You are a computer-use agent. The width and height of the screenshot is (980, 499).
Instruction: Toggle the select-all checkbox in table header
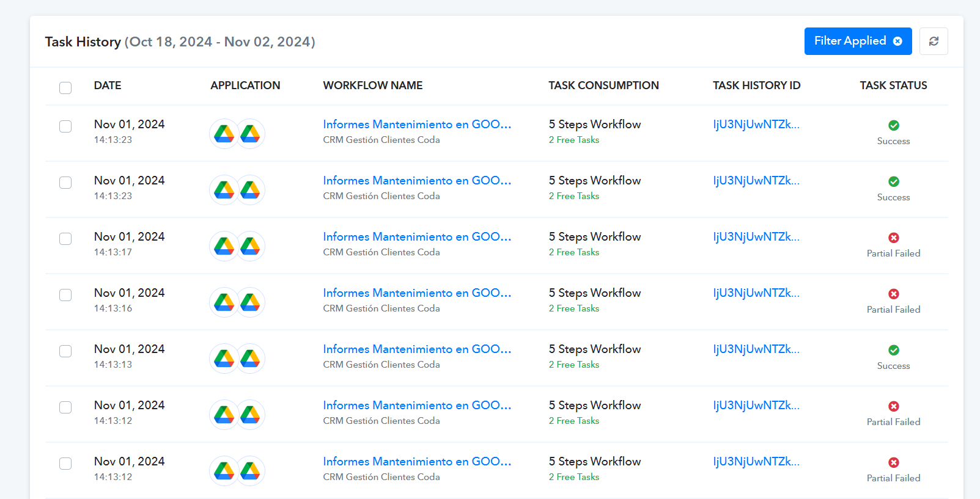65,88
